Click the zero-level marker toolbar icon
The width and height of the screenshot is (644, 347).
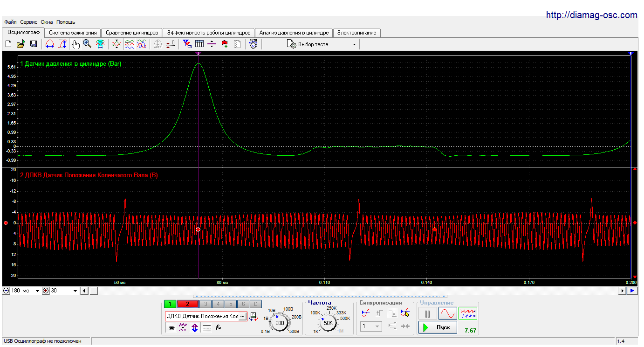(x=171, y=44)
